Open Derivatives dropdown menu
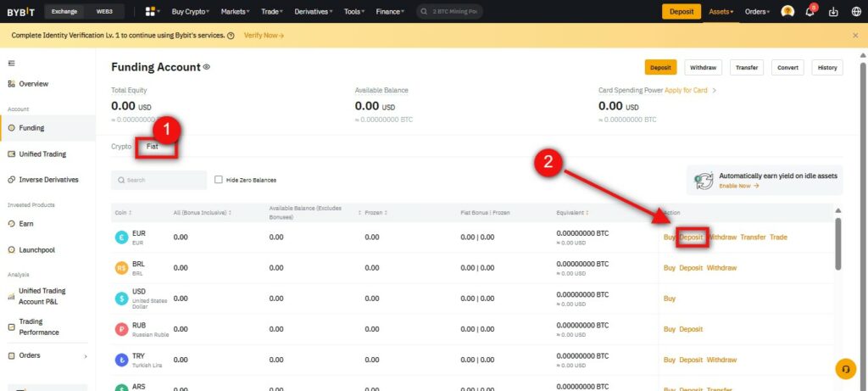The image size is (868, 391). coord(314,12)
